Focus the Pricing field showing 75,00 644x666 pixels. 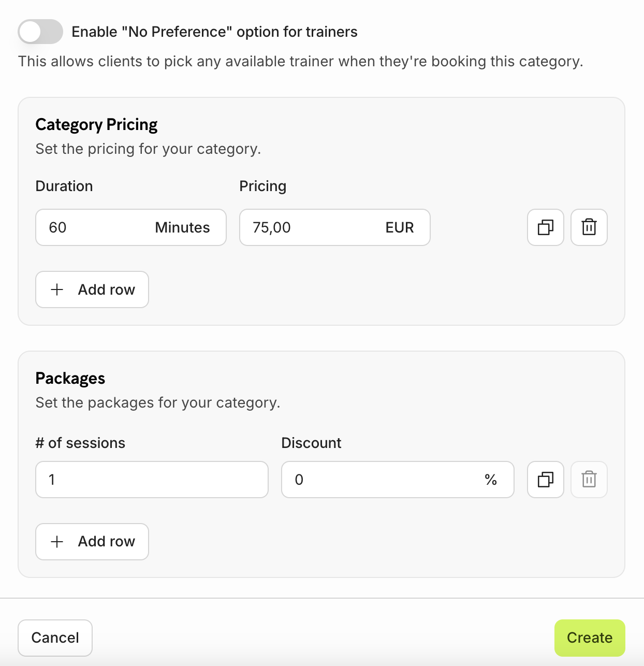coord(305,227)
